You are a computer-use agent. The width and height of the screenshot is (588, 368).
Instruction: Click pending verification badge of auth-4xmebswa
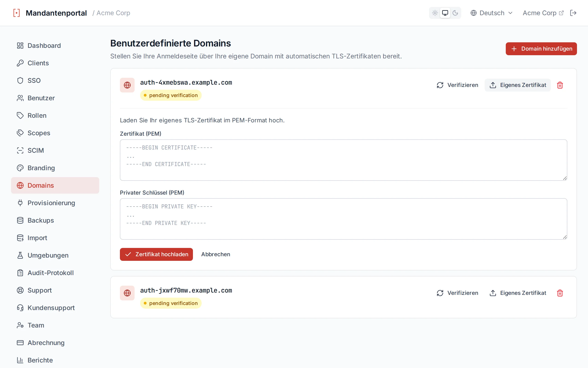coord(171,95)
